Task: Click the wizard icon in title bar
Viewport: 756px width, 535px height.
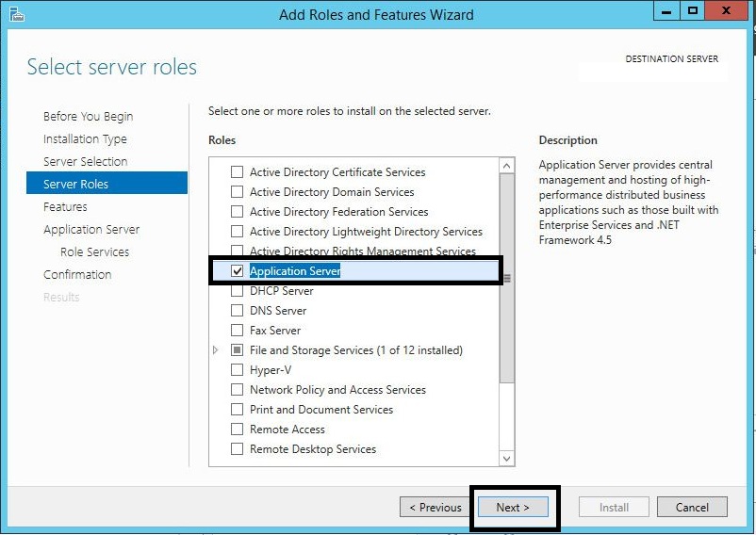Action: pos(16,14)
